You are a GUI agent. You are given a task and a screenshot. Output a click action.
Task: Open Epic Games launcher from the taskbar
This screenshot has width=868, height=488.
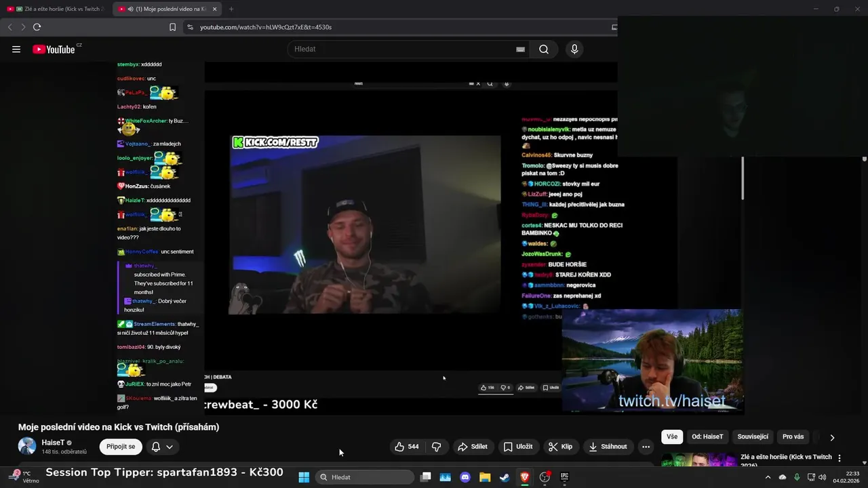point(564,477)
